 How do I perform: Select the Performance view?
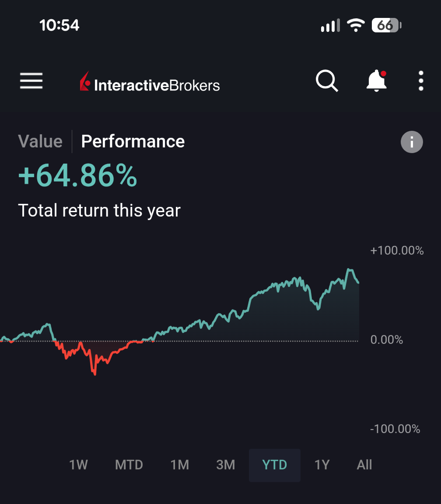click(x=133, y=141)
